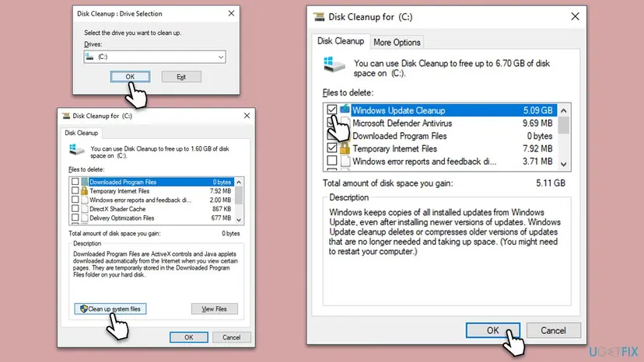This screenshot has width=644, height=362.
Task: Click the drive icon in small window header
Action: pos(76,149)
